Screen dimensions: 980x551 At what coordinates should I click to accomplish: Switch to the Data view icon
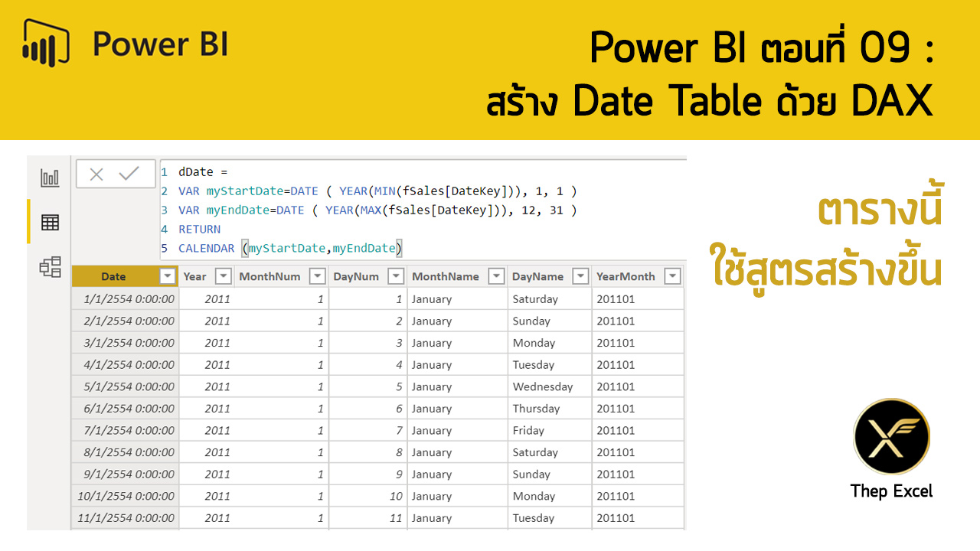50,223
